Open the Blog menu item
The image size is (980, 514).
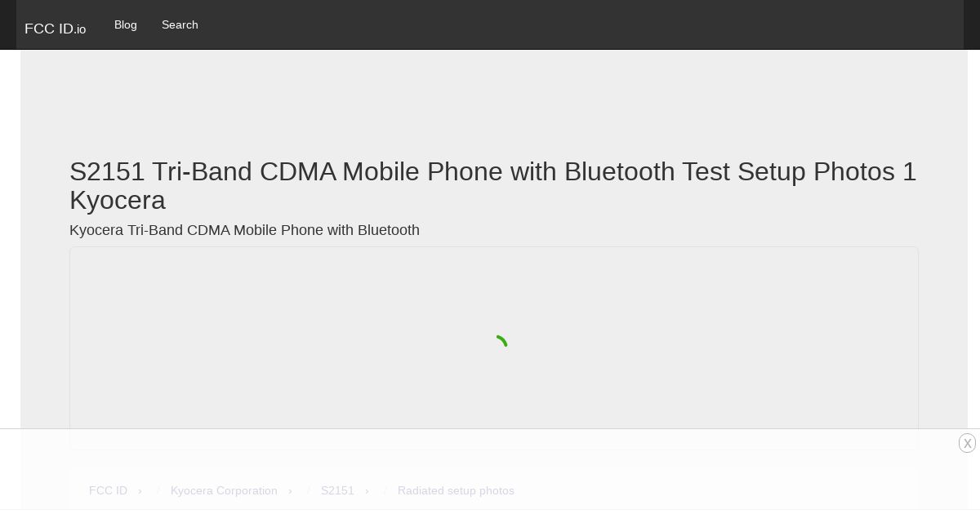(x=126, y=24)
